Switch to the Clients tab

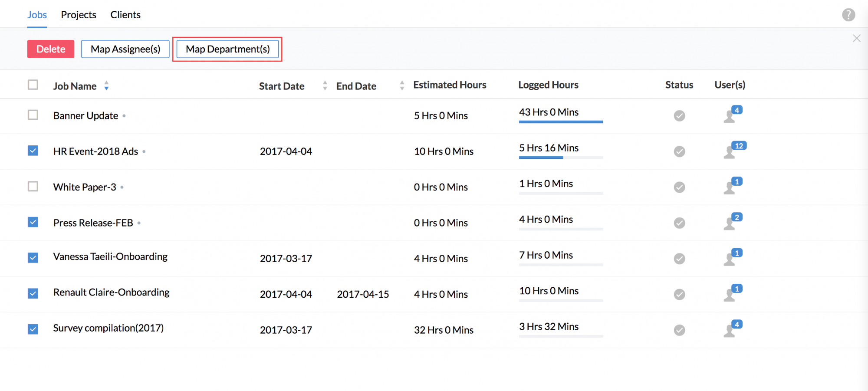tap(125, 15)
